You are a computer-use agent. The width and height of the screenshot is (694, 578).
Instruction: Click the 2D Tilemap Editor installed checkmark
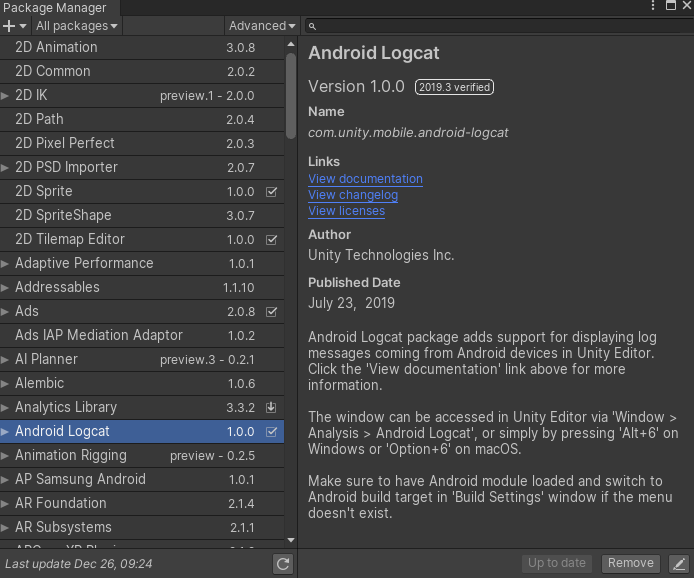coord(271,240)
